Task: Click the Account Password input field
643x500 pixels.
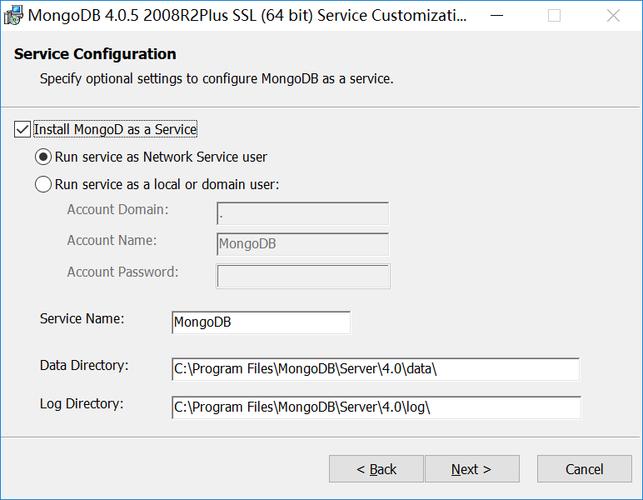Action: [303, 276]
